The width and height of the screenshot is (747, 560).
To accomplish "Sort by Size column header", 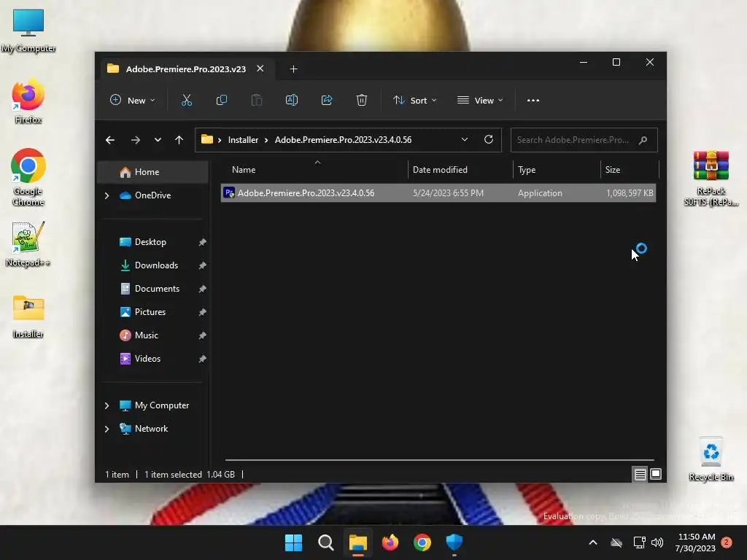I will coord(630,170).
